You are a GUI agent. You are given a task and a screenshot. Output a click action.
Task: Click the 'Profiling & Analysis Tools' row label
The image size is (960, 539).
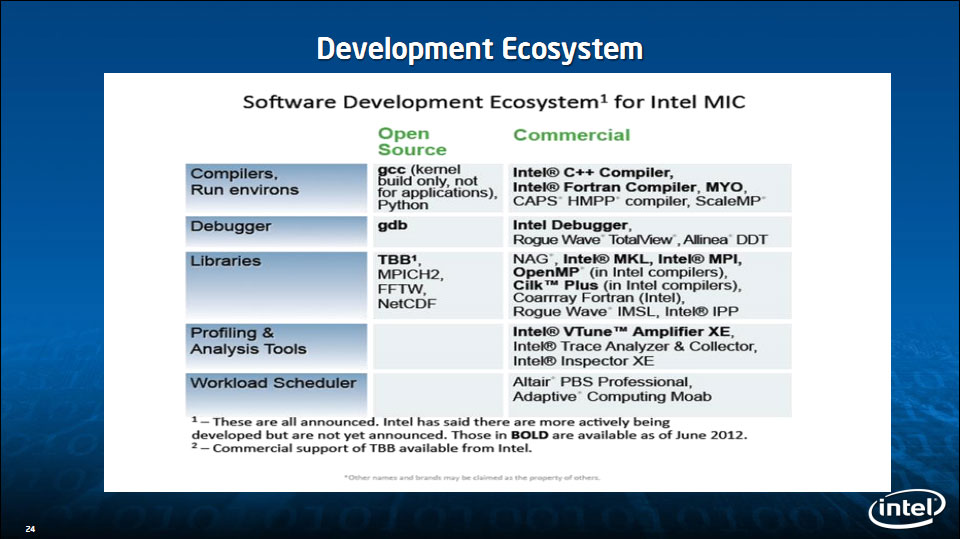[x=276, y=347]
